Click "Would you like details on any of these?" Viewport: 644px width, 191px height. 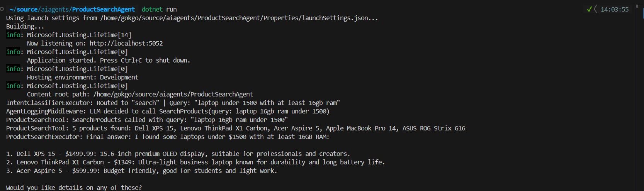point(74,188)
